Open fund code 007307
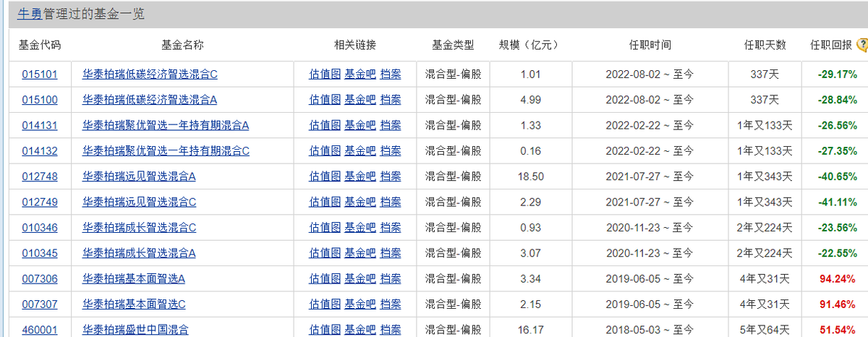Viewport: 868px width, 337px height. (40, 304)
